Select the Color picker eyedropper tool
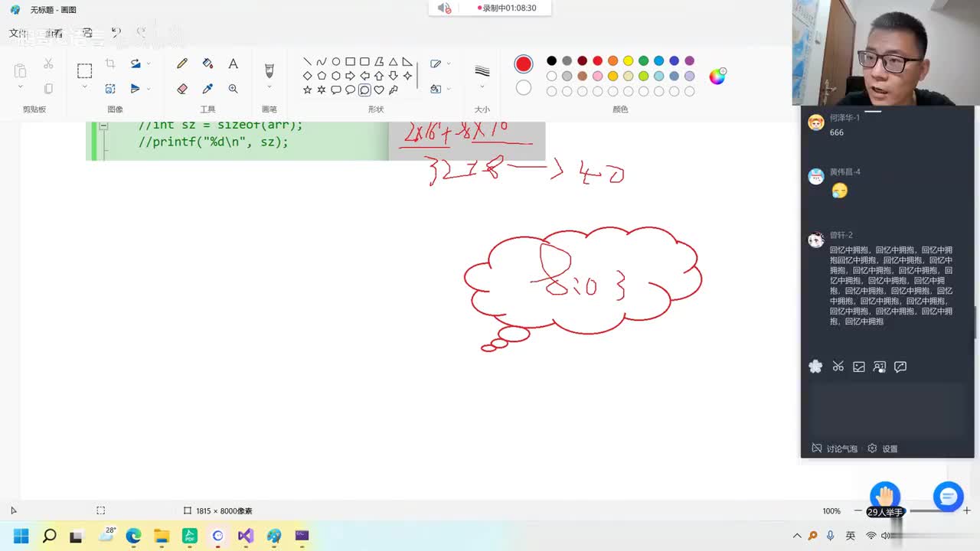Viewport: 980px width, 551px height. click(x=207, y=89)
